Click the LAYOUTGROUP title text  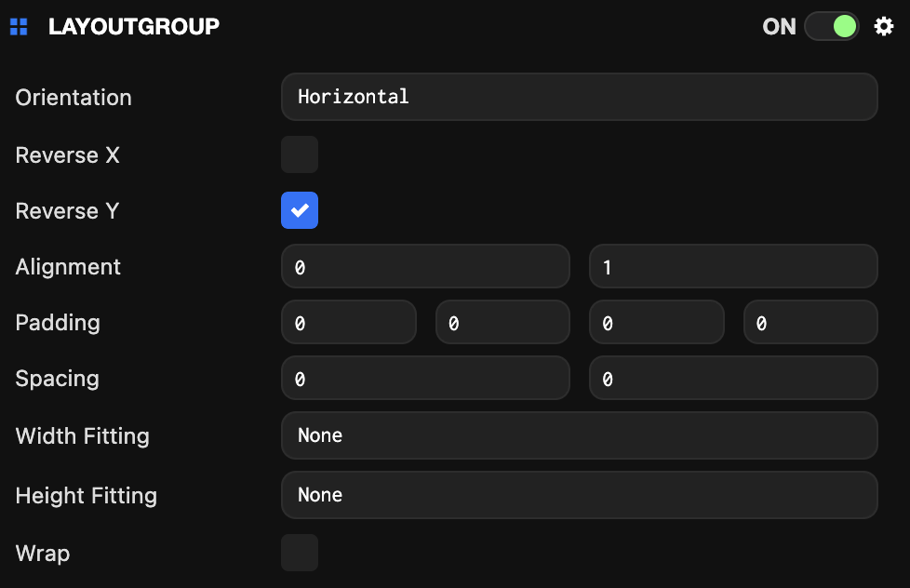133,26
